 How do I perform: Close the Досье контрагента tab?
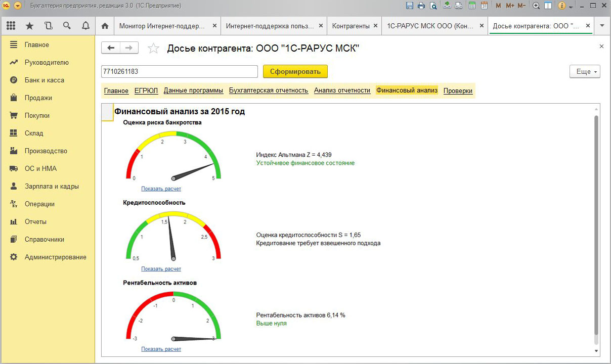(588, 26)
